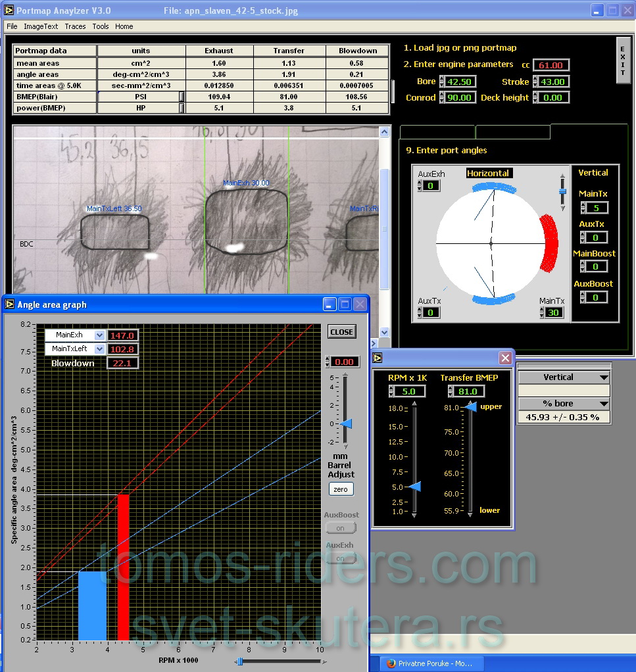Click the RPM x 1K value 5.0 stepper
636x672 pixels.
pyautogui.click(x=391, y=391)
